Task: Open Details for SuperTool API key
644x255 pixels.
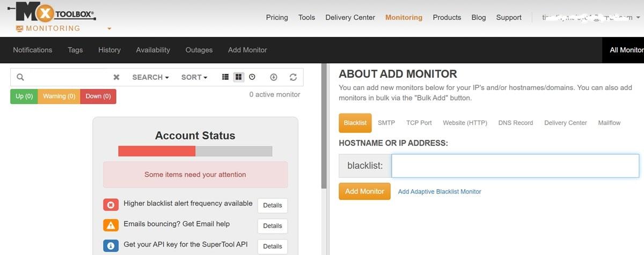Action: 273,246
